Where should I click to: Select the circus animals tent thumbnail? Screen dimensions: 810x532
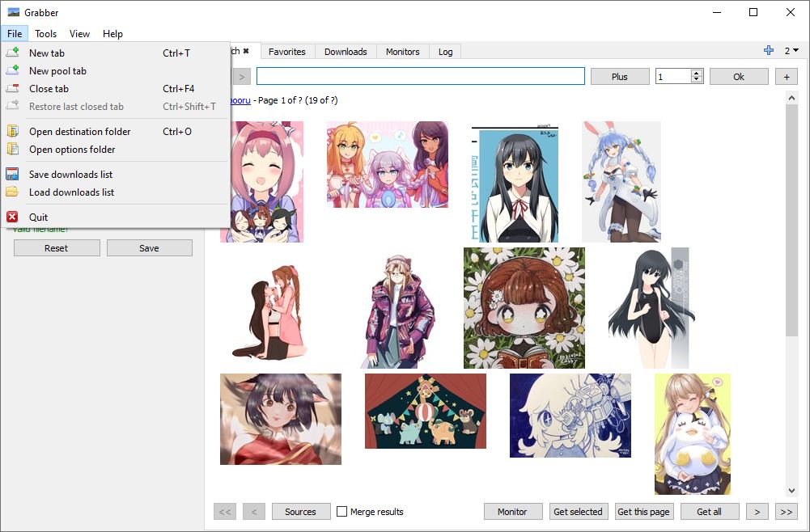(x=426, y=411)
